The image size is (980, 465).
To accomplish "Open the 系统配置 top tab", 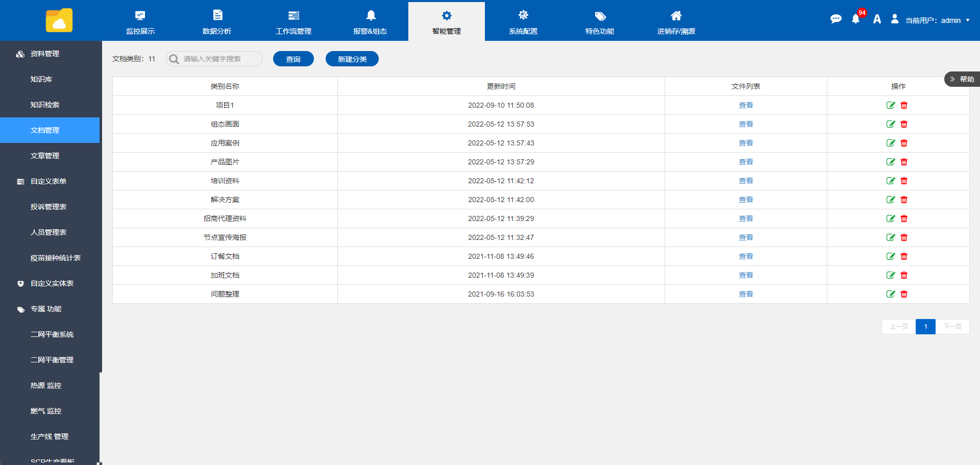I will [523, 21].
